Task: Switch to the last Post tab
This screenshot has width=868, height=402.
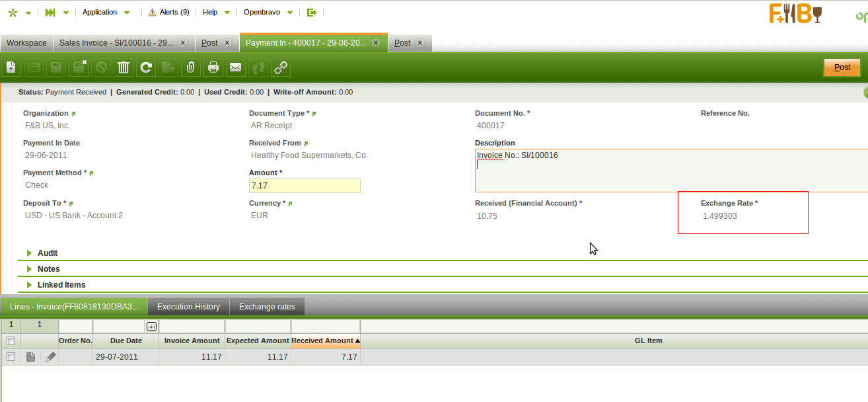Action: 402,43
